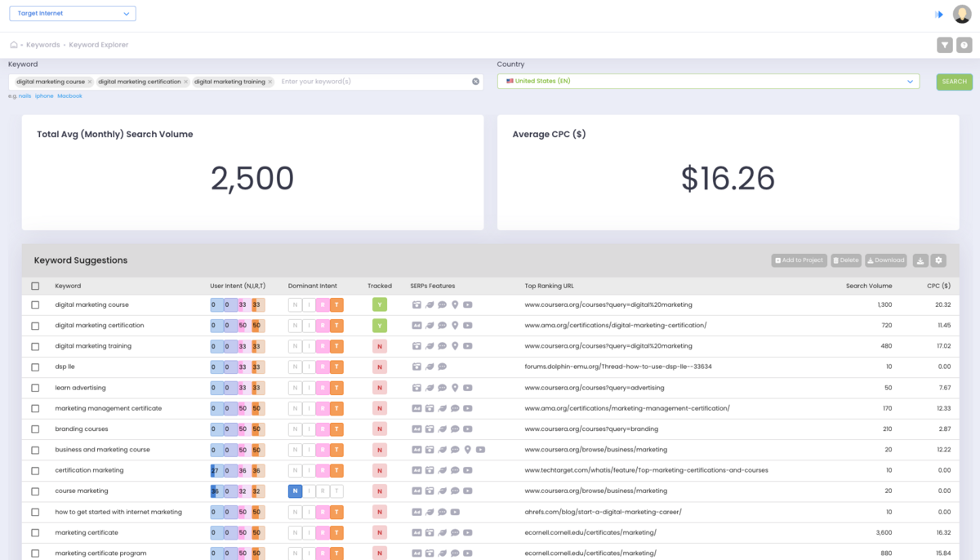The image size is (980, 560).
Task: Go to home via breadcrumb house icon
Action: [x=14, y=45]
